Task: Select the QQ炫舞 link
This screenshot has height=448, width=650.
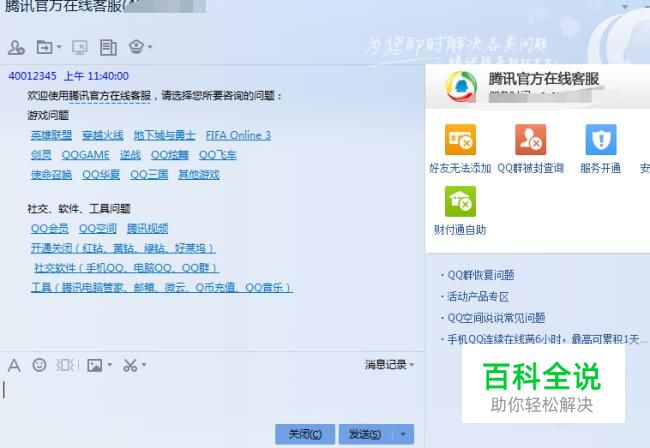Action: [170, 155]
